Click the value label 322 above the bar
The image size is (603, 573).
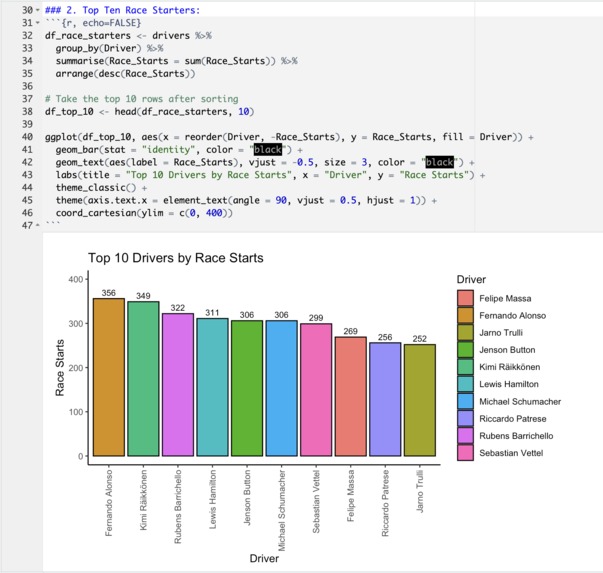[x=178, y=308]
